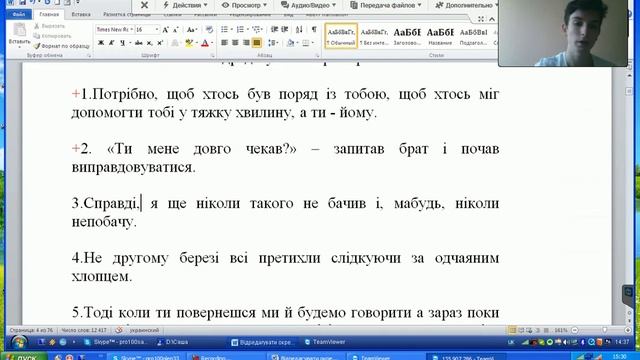Apply red font color (A)
This screenshot has width=640, height=360.
(x=205, y=42)
